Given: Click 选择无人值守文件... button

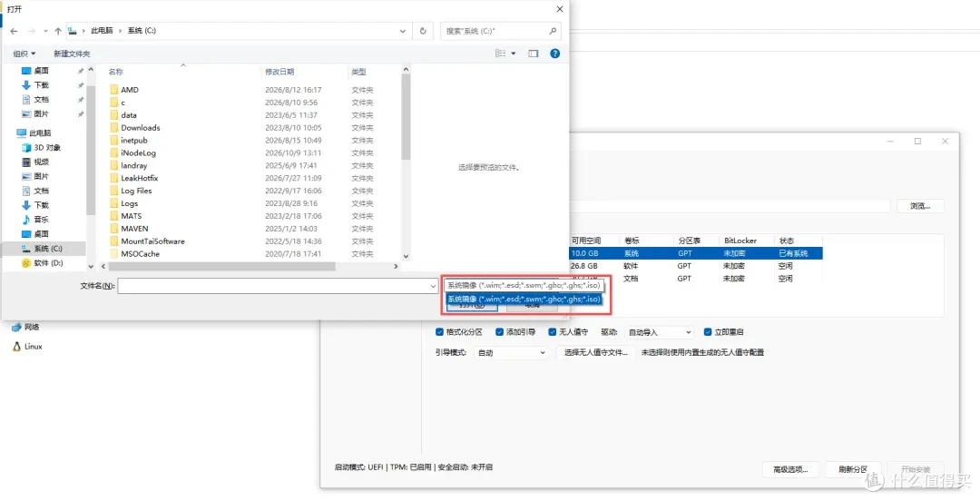Looking at the screenshot, I should coord(595,353).
